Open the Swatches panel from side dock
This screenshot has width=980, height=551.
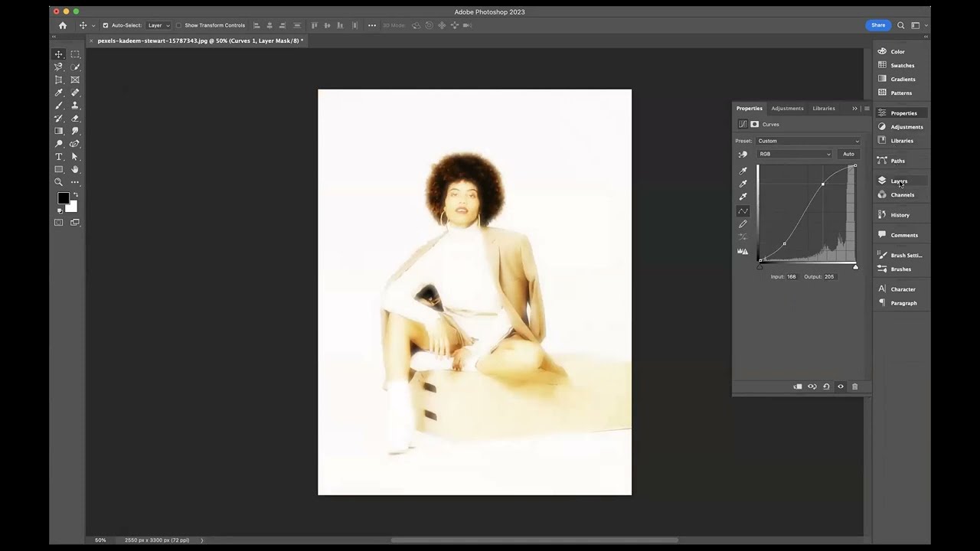pyautogui.click(x=902, y=66)
